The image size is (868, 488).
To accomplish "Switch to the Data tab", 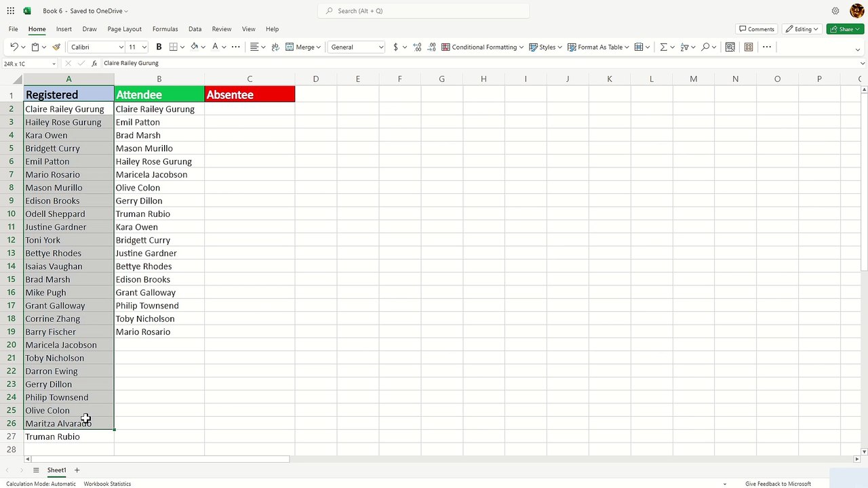I will pos(195,29).
